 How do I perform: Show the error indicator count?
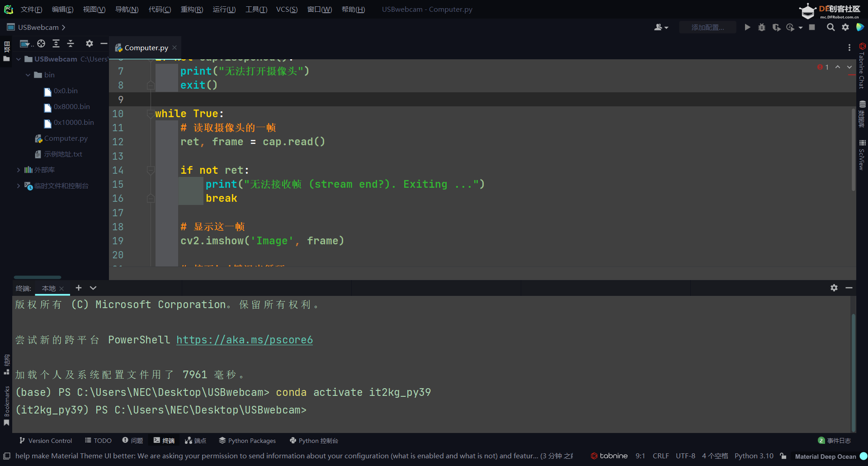(x=823, y=67)
